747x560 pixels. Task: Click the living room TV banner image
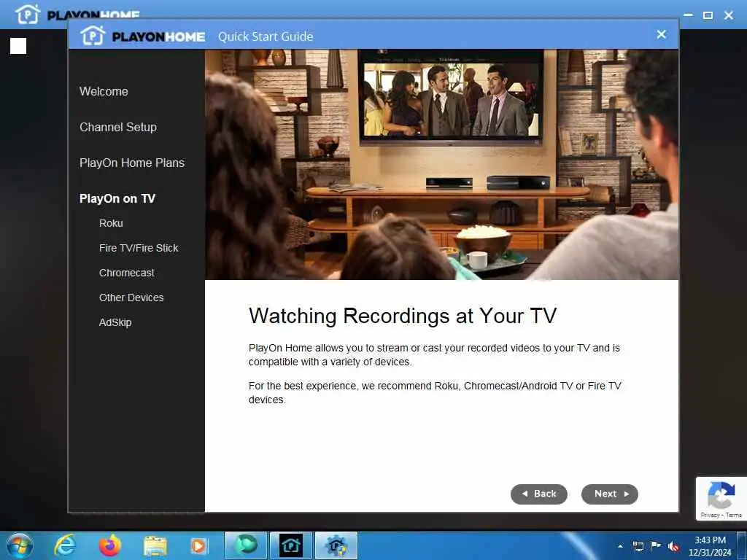pyautogui.click(x=441, y=164)
